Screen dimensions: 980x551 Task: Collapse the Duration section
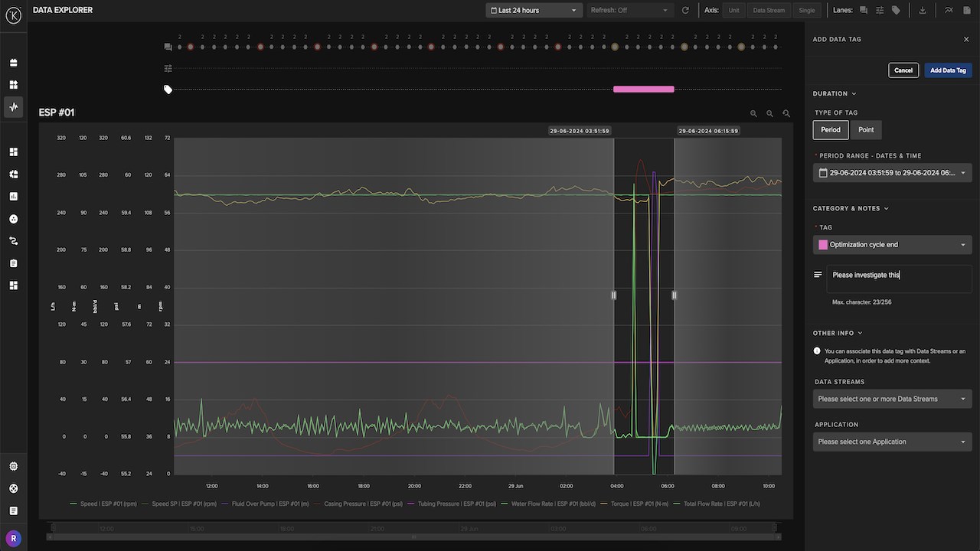834,93
